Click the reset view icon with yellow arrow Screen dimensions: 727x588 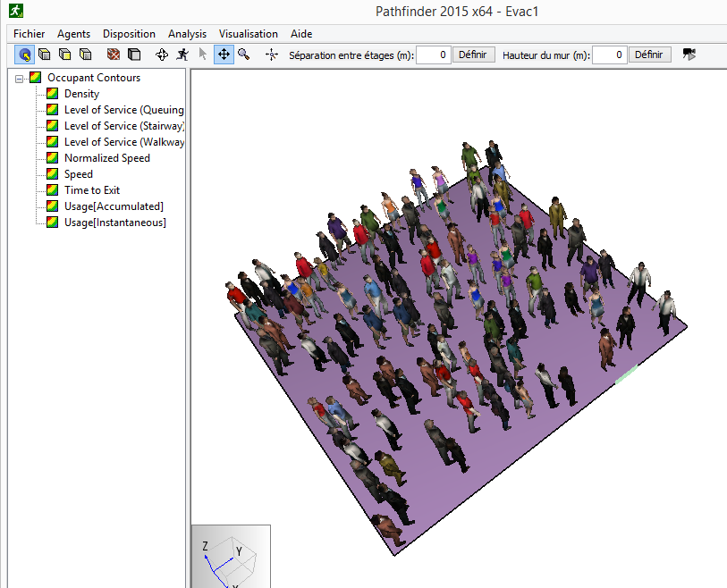tap(24, 55)
